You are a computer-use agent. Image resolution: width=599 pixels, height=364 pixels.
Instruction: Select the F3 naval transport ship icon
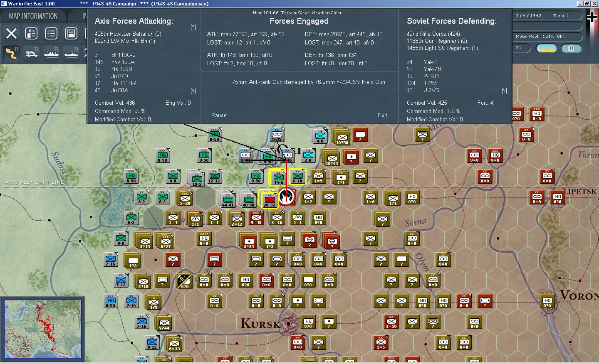click(51, 53)
